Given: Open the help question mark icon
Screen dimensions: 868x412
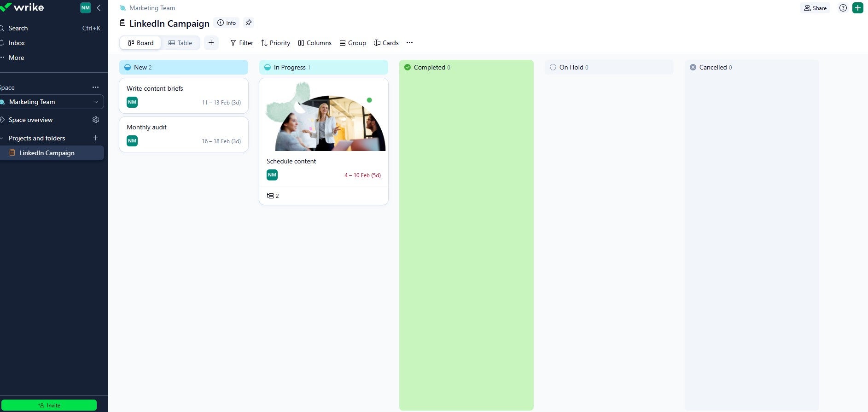Looking at the screenshot, I should tap(843, 8).
